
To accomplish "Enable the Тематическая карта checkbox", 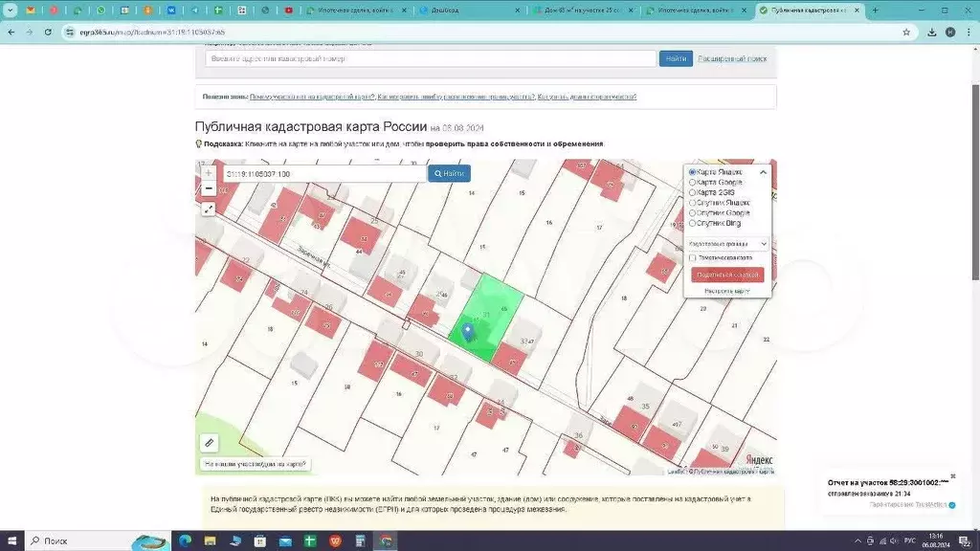I will 693,258.
